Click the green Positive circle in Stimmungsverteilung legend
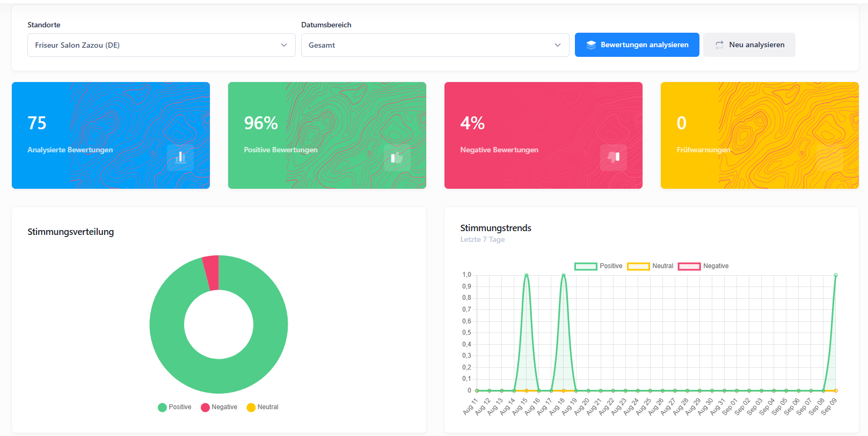The image size is (868, 436). tap(162, 408)
